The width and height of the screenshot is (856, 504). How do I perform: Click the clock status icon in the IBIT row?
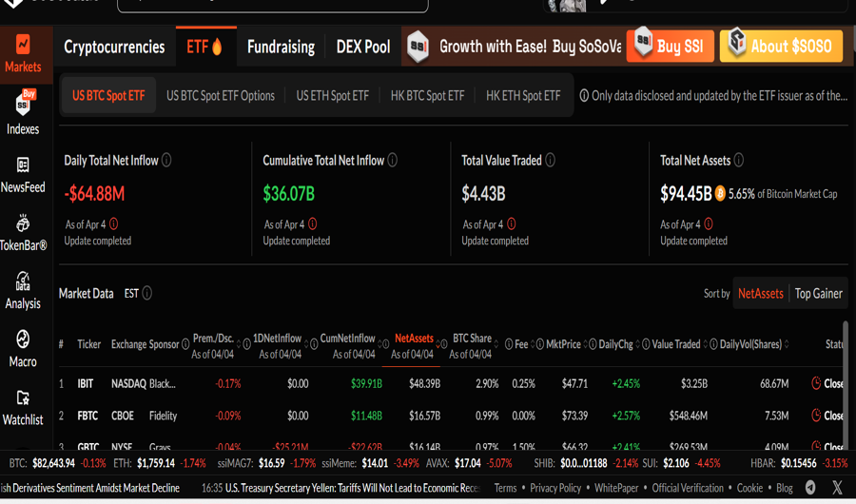tap(816, 383)
